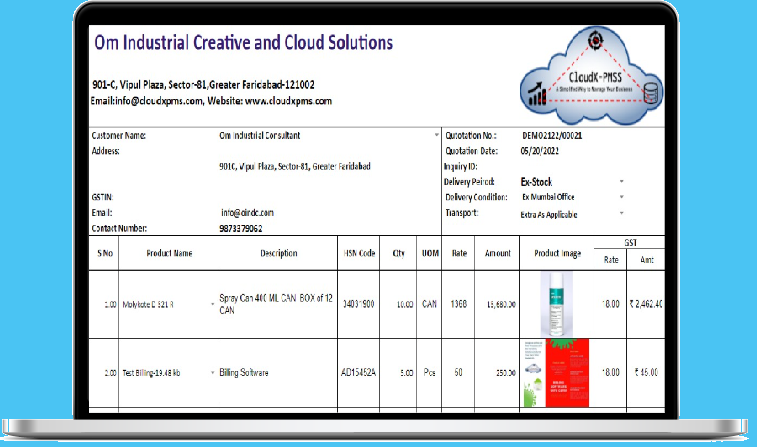Click the Molykote product name cell
This screenshot has height=447, width=757.
click(147, 305)
